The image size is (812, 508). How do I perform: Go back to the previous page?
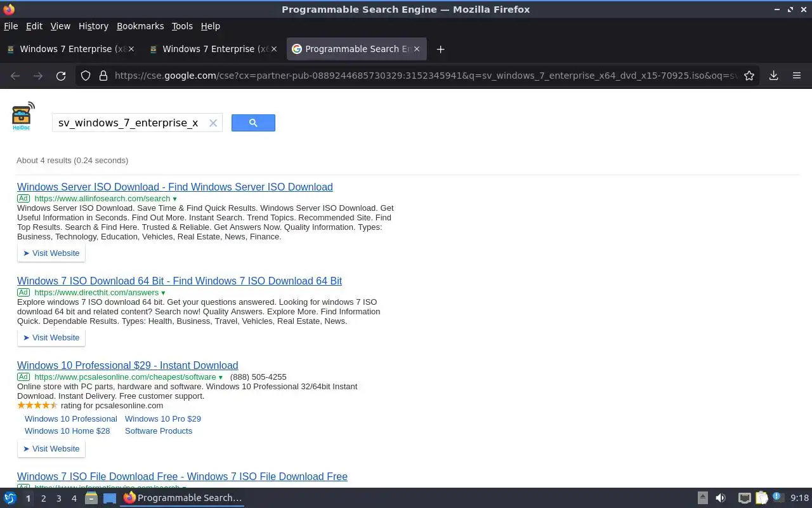click(15, 76)
